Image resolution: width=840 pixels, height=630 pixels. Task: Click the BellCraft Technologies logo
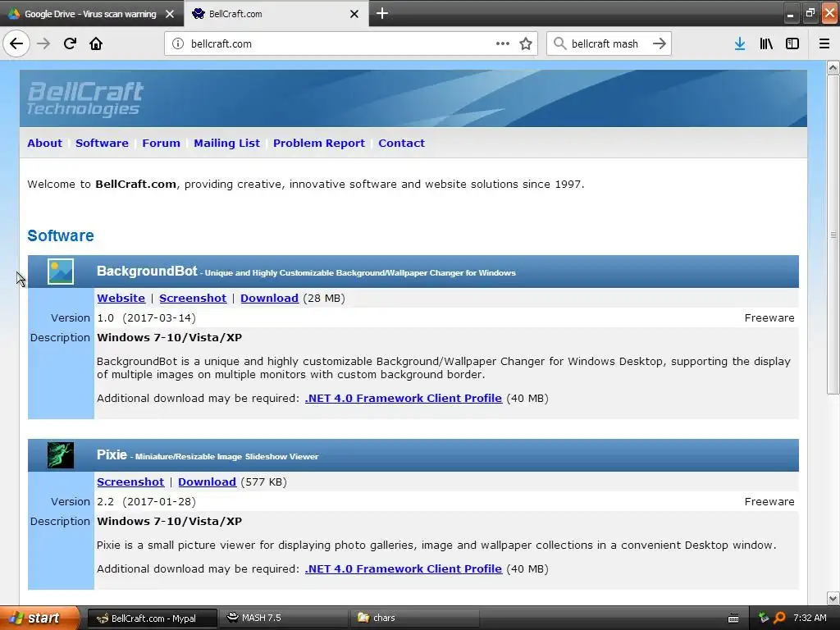tap(85, 98)
